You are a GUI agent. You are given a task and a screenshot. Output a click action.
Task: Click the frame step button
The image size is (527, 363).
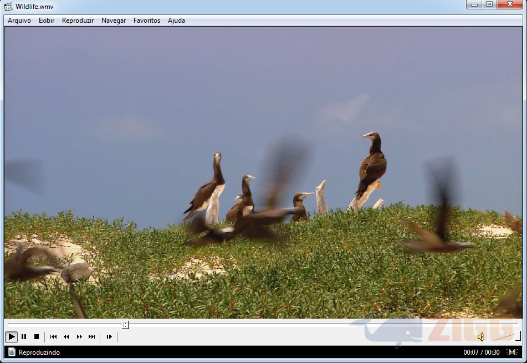click(x=109, y=336)
